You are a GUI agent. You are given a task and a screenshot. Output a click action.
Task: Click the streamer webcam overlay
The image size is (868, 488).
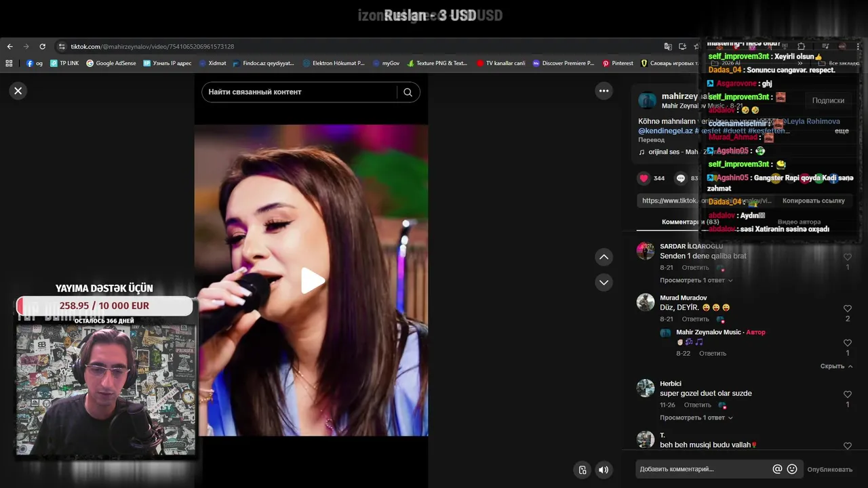click(106, 389)
